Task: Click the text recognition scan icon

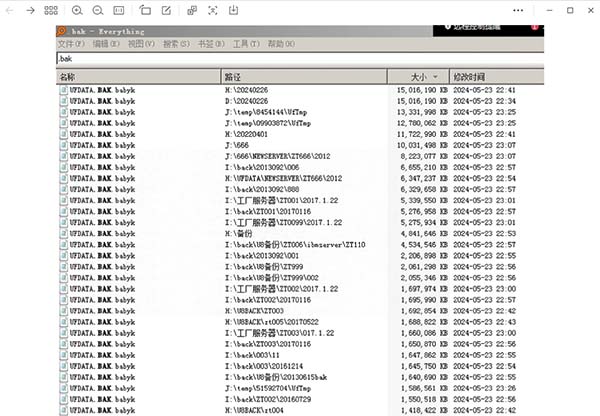Action: point(212,10)
